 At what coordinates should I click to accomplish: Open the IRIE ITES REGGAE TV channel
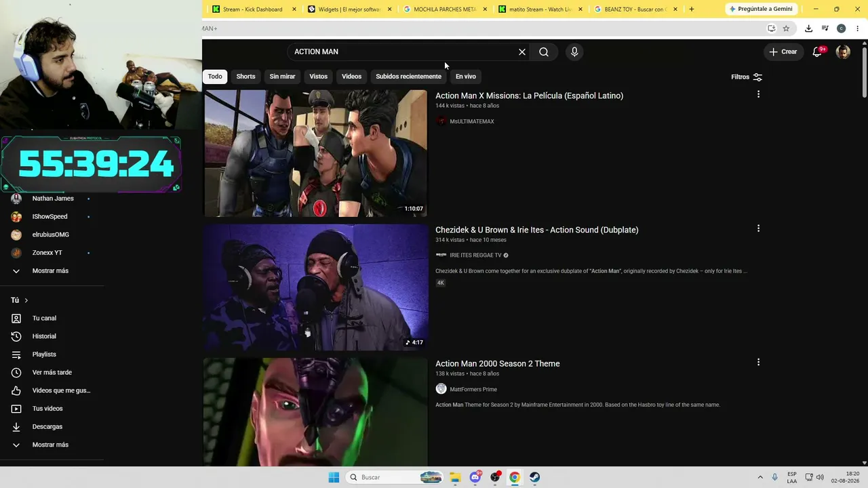[475, 256]
